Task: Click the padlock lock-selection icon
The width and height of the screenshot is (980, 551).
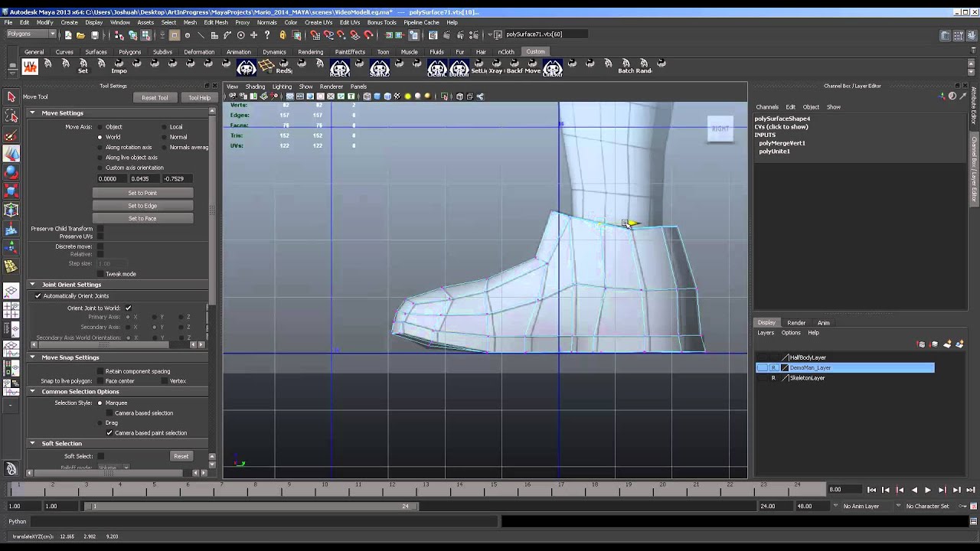Action: pos(283,34)
